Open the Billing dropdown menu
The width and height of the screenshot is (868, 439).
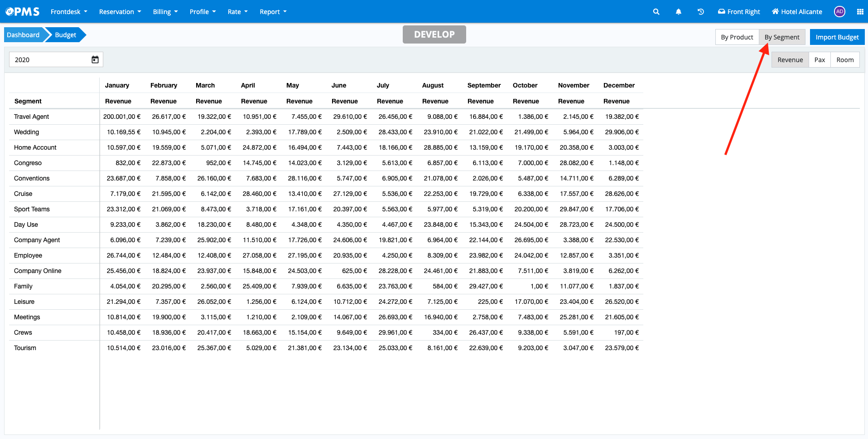coord(165,12)
